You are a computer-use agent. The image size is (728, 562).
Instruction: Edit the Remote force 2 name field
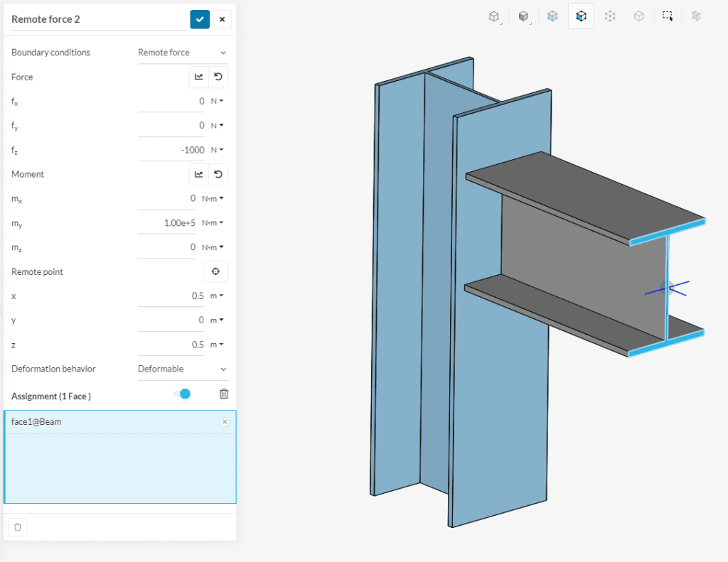[x=98, y=19]
